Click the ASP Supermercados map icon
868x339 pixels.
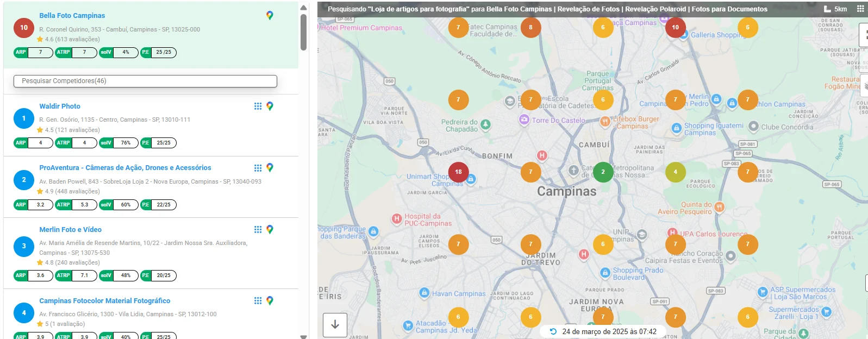(x=763, y=292)
